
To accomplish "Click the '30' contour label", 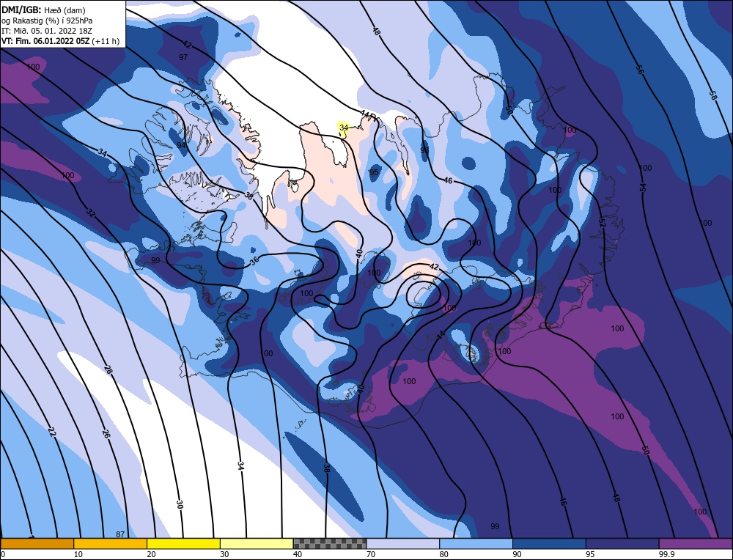I will point(180,504).
